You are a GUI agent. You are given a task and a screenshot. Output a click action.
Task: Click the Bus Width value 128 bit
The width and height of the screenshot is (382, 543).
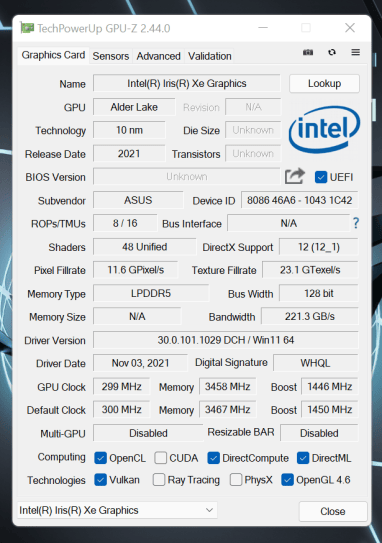point(319,293)
